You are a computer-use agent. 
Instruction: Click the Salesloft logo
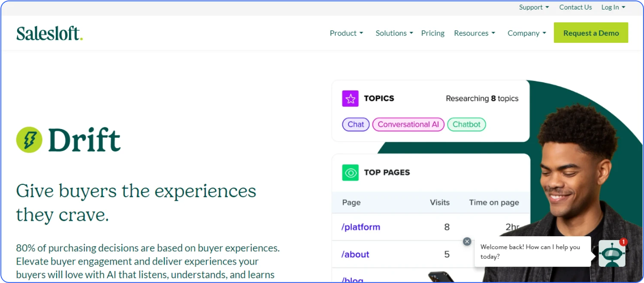[x=49, y=33]
